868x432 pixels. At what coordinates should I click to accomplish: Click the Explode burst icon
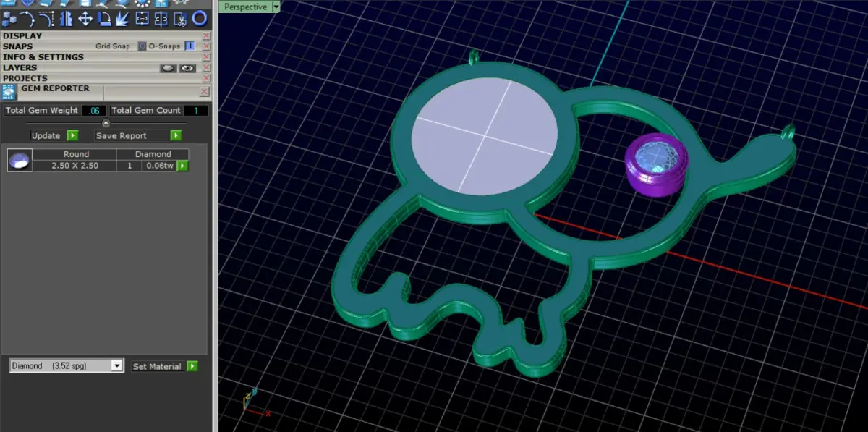pos(123,19)
